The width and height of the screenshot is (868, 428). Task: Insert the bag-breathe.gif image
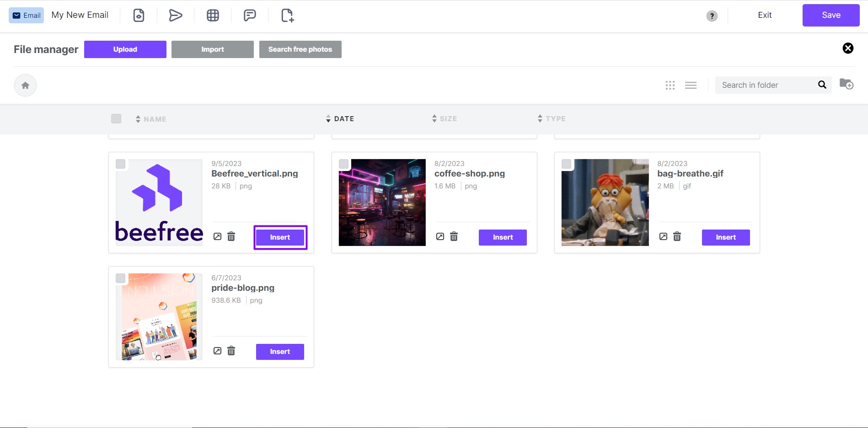coord(726,237)
